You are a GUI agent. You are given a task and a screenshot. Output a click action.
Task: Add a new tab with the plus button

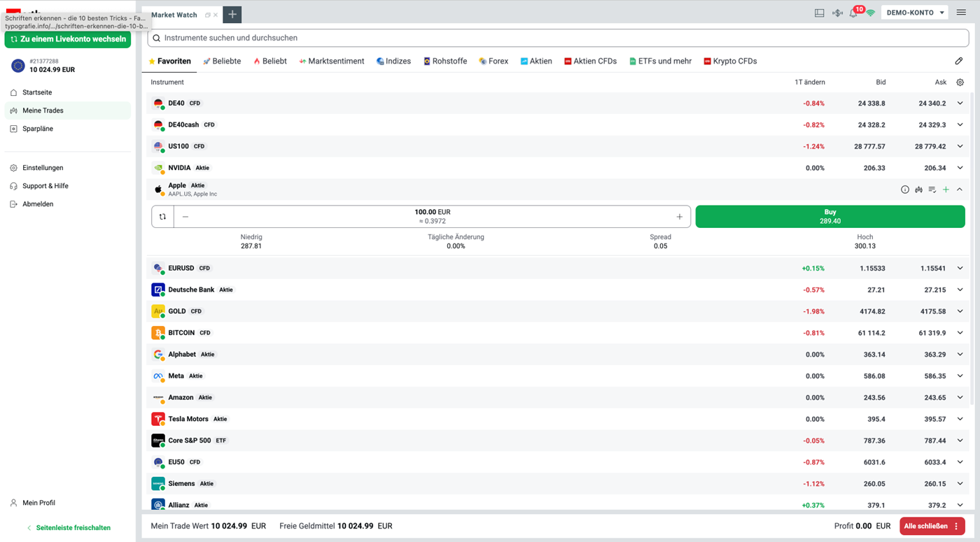click(232, 15)
